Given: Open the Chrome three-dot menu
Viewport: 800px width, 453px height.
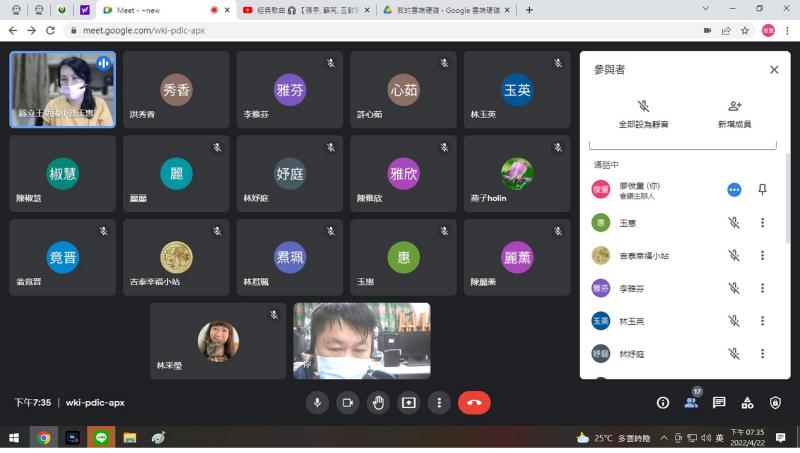Looking at the screenshot, I should click(x=787, y=31).
